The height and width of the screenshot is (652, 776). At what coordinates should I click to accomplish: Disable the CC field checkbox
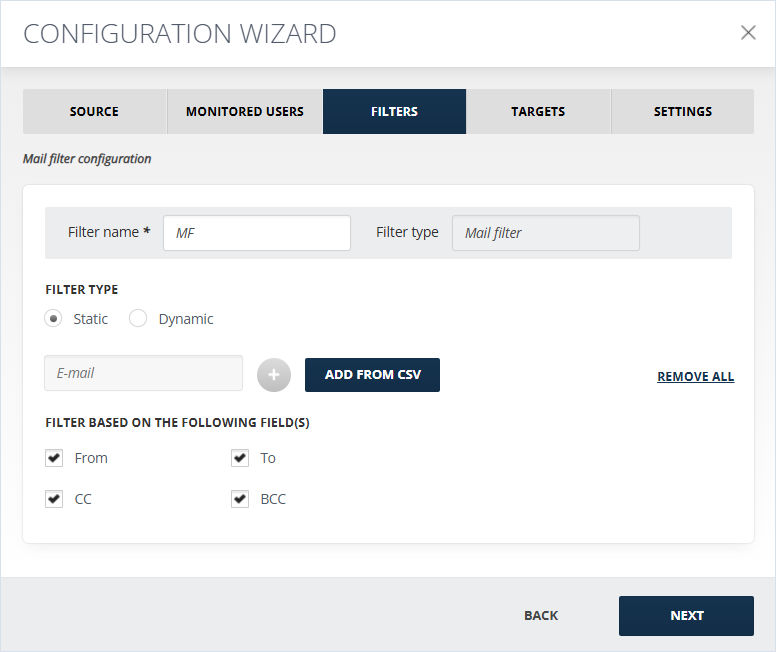click(x=54, y=499)
